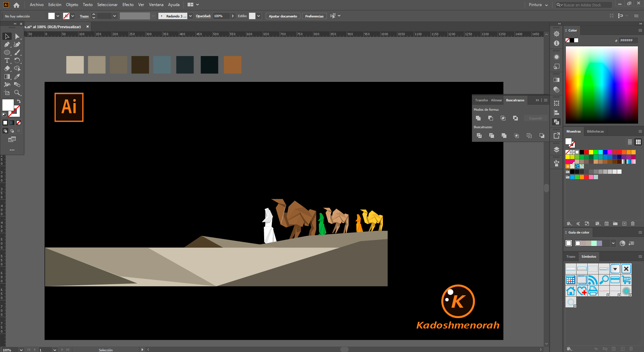The height and width of the screenshot is (352, 644).
Task: Select the Artboard tool
Action: tap(7, 93)
